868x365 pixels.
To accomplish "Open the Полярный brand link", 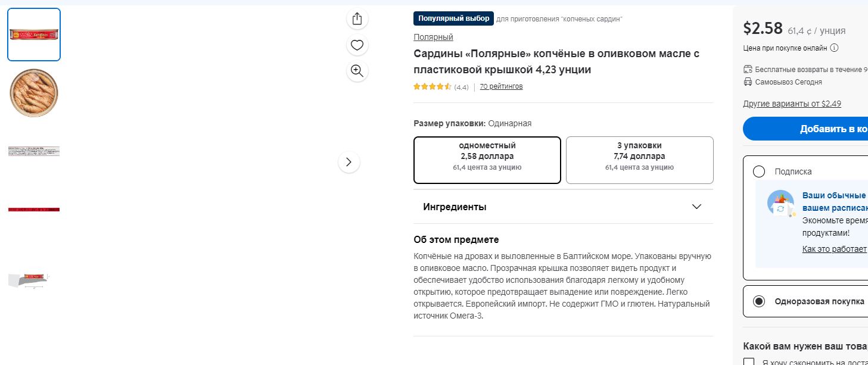I will pyautogui.click(x=433, y=37).
